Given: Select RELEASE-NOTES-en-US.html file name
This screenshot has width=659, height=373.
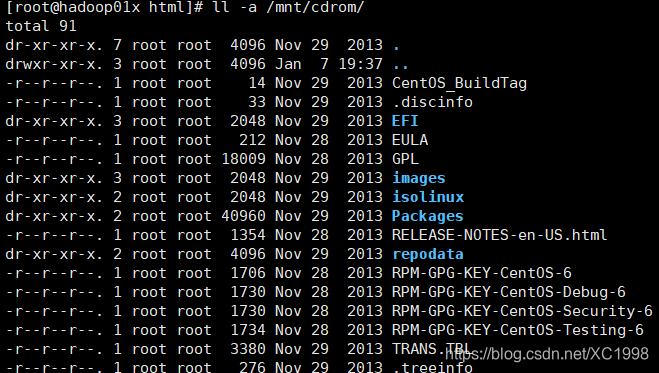Looking at the screenshot, I should point(500,235).
